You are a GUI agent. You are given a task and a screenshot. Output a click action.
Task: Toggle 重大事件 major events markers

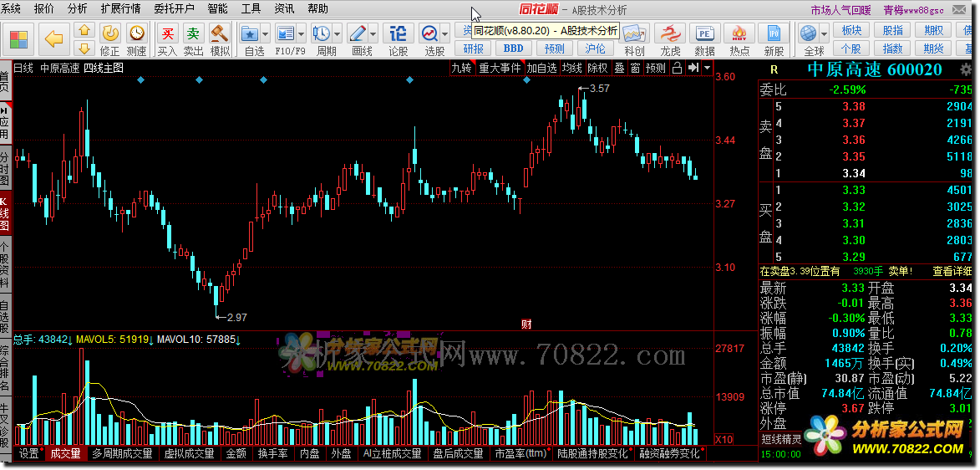[x=500, y=68]
